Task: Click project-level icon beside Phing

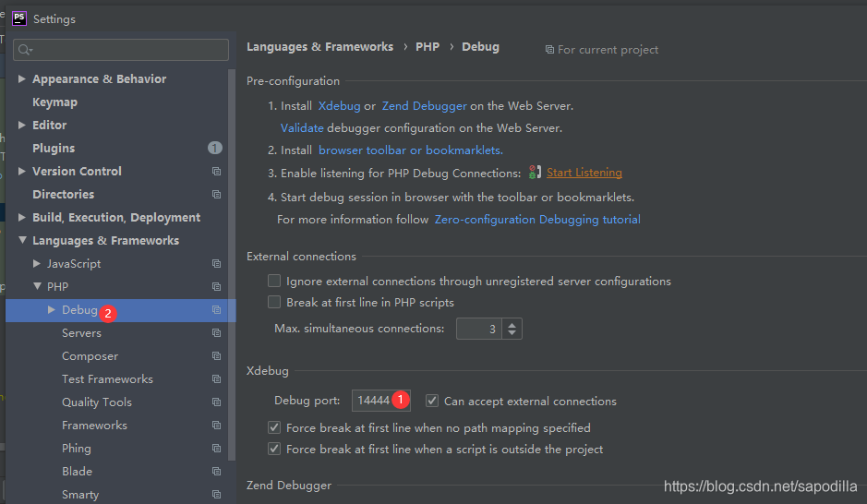Action: pyautogui.click(x=216, y=449)
